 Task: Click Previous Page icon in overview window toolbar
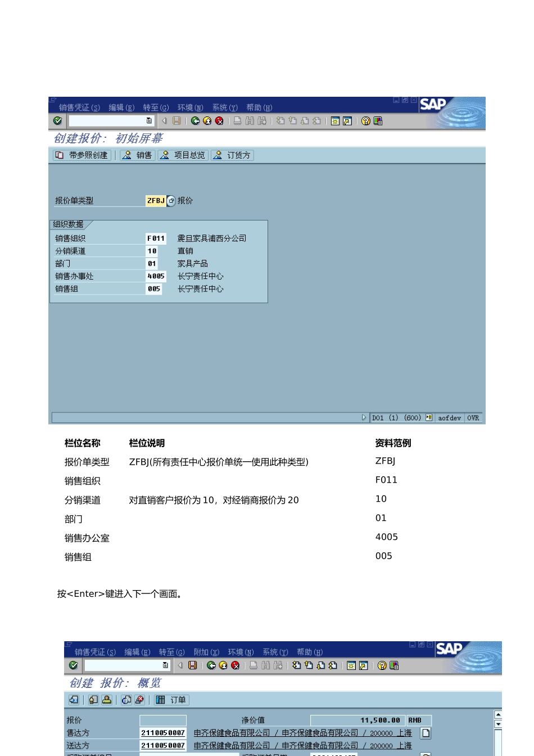coord(309,665)
